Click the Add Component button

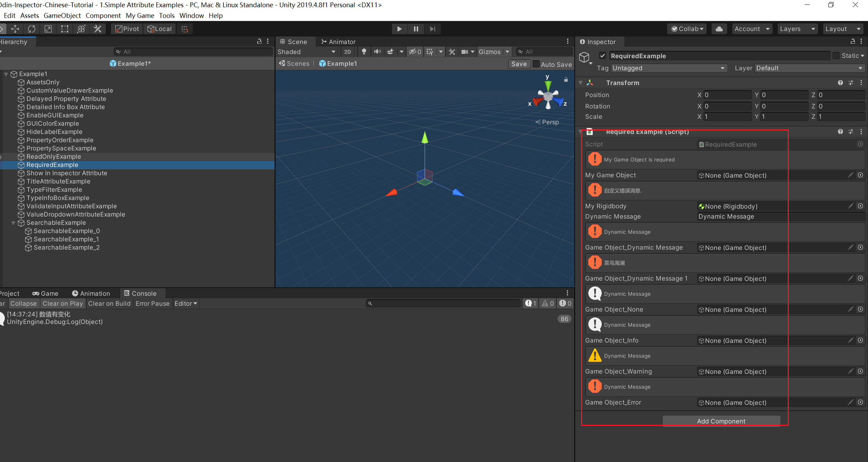721,421
